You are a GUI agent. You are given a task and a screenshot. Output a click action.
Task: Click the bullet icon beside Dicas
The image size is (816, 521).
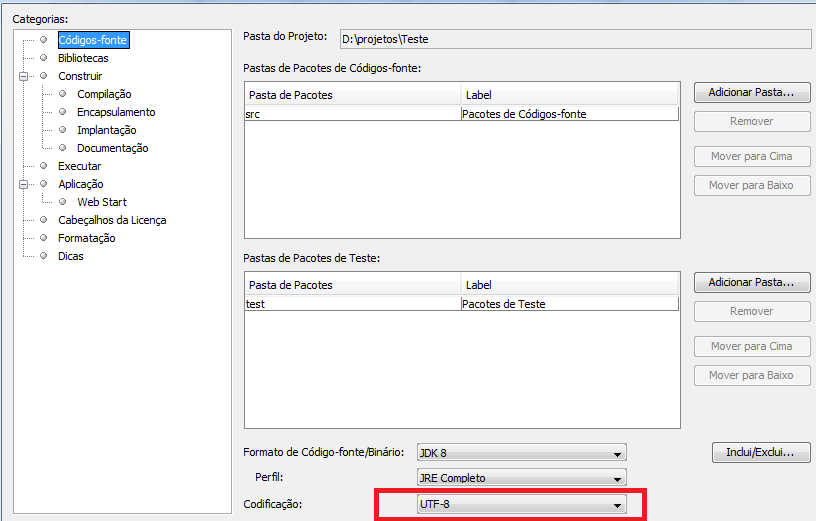pyautogui.click(x=44, y=256)
